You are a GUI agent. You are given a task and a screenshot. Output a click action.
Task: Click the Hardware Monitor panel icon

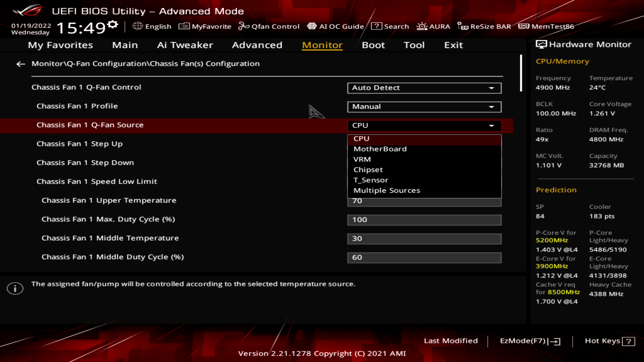(541, 44)
